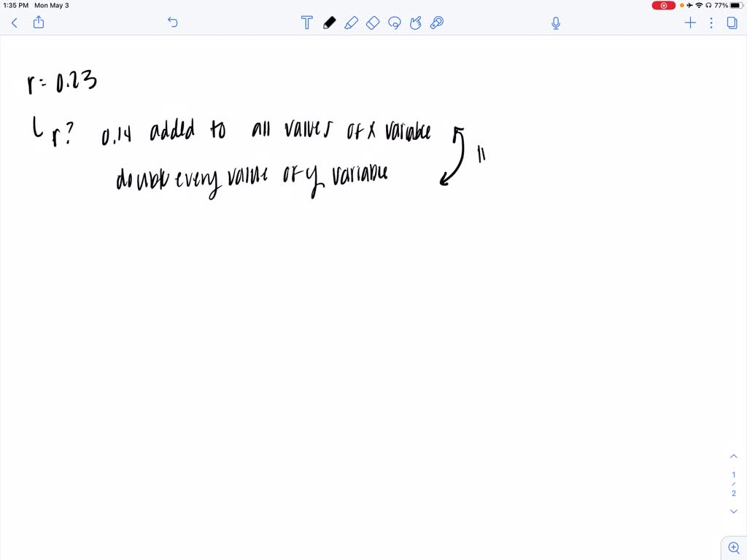Image resolution: width=747 pixels, height=560 pixels.
Task: Tap the red screen recording indicator
Action: click(663, 5)
